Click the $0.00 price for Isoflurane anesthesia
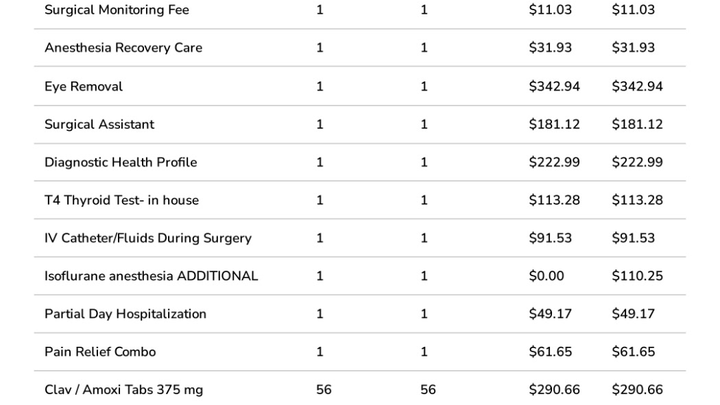The image size is (720, 405). (x=546, y=276)
